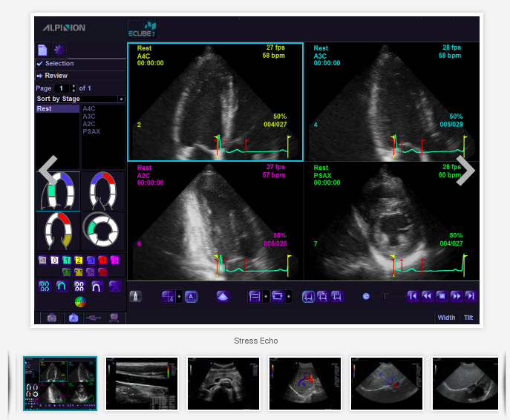510x420 pixels.
Task: Go to next gallery image arrow
Action: pos(465,171)
